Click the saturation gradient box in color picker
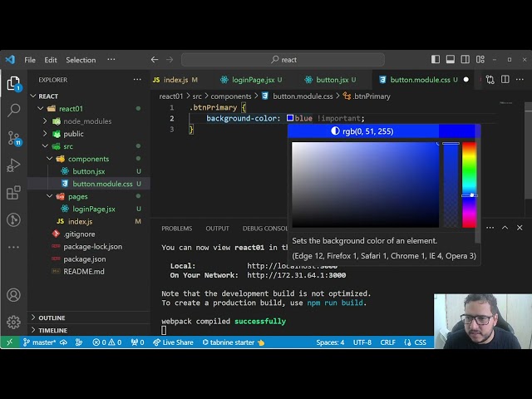 (366, 185)
